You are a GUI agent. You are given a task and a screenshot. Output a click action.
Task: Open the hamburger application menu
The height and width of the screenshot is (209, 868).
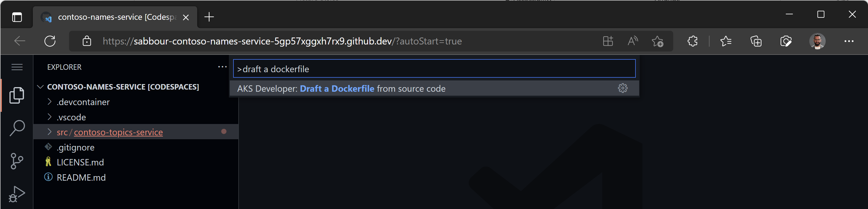point(17,67)
